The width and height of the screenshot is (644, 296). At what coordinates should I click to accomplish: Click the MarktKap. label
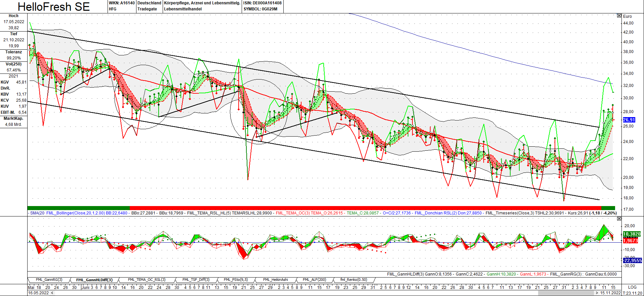click(x=13, y=118)
